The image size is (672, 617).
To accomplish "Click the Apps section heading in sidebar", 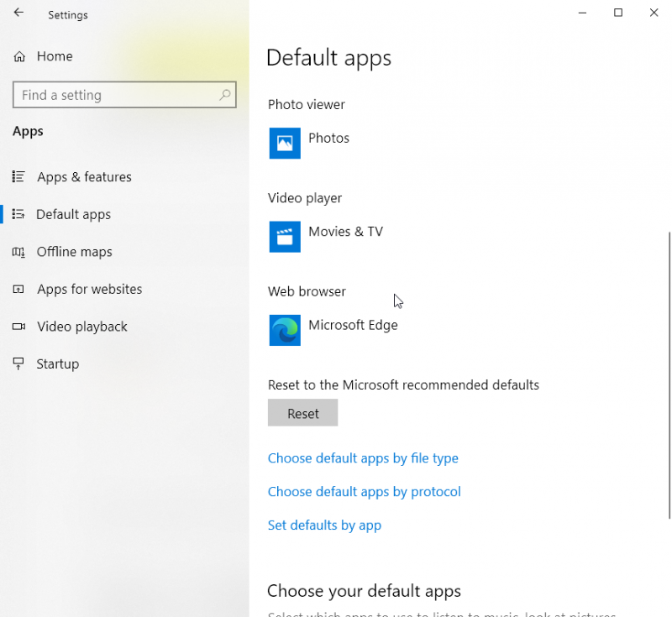I will pyautogui.click(x=28, y=131).
